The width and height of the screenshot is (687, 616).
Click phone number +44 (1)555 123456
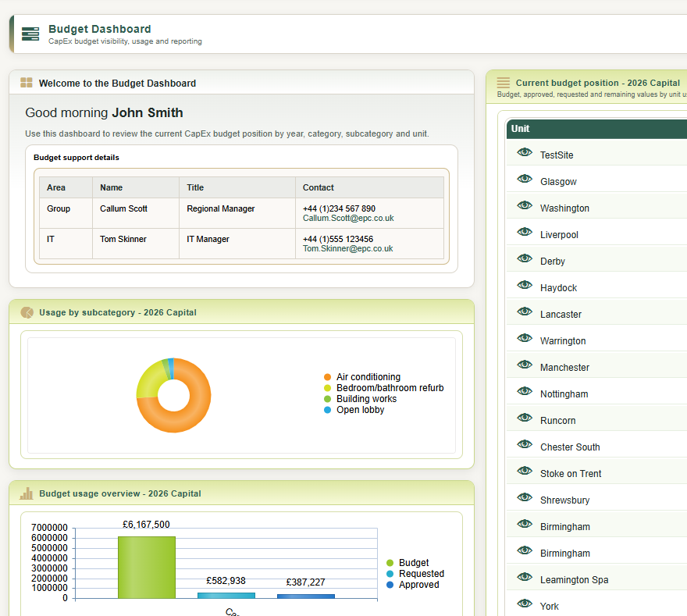click(x=338, y=239)
